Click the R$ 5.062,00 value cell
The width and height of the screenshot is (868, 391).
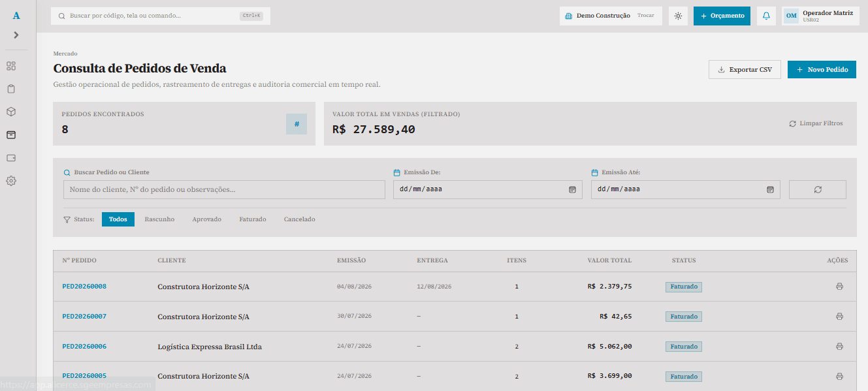(609, 347)
